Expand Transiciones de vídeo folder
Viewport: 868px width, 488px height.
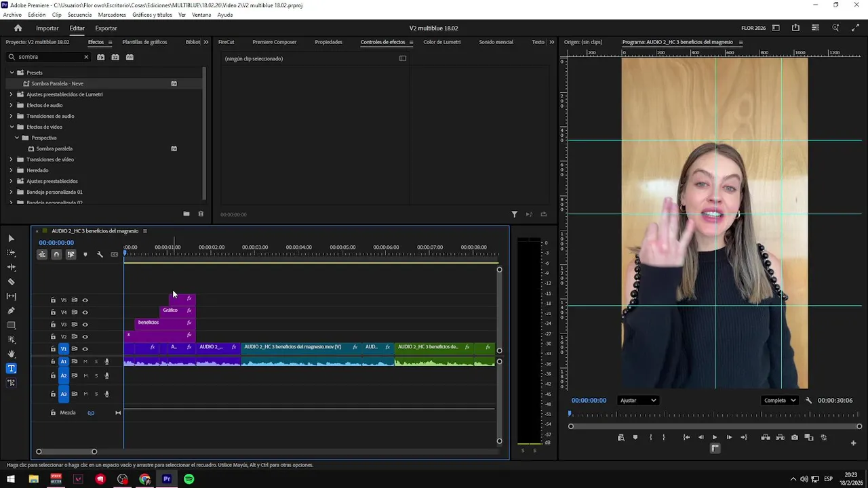(12, 159)
